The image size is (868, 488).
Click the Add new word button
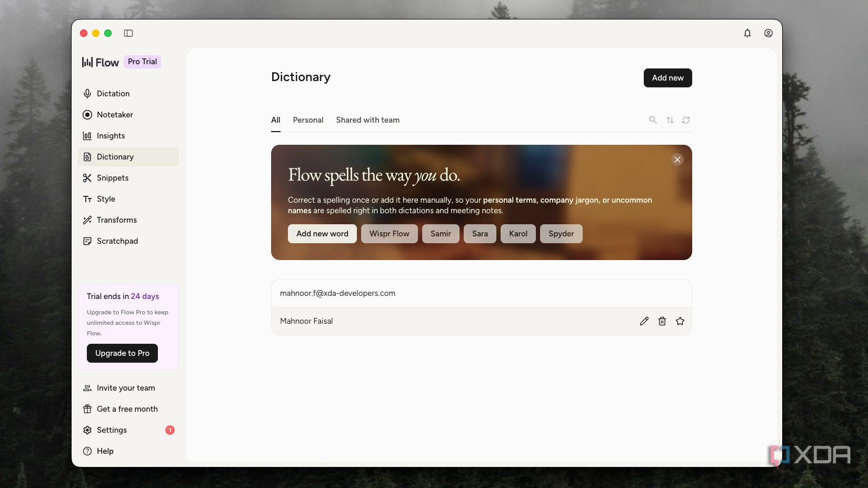322,234
